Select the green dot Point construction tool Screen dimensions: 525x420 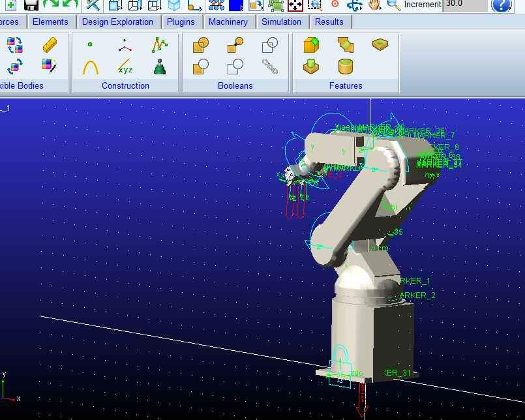(90, 44)
